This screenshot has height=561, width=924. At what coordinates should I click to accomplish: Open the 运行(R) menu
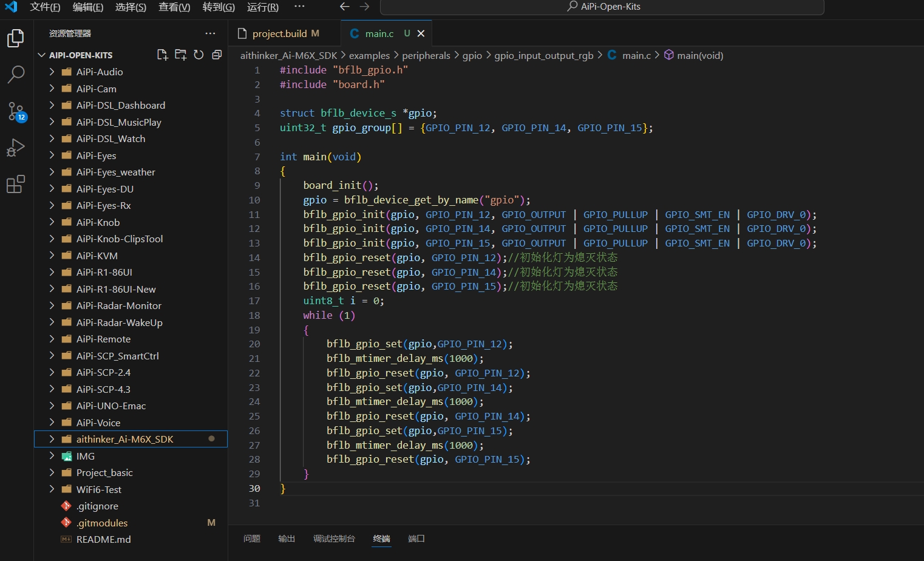coord(263,7)
